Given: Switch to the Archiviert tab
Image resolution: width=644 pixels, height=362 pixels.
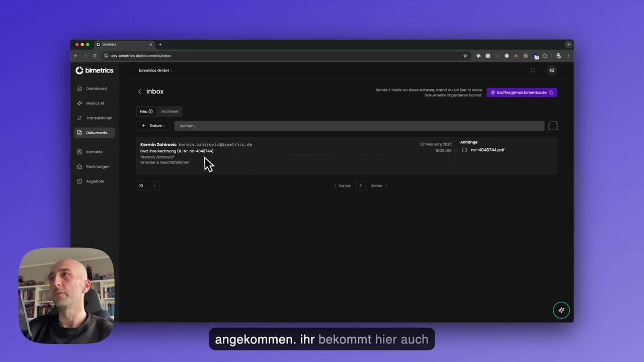Looking at the screenshot, I should [170, 111].
